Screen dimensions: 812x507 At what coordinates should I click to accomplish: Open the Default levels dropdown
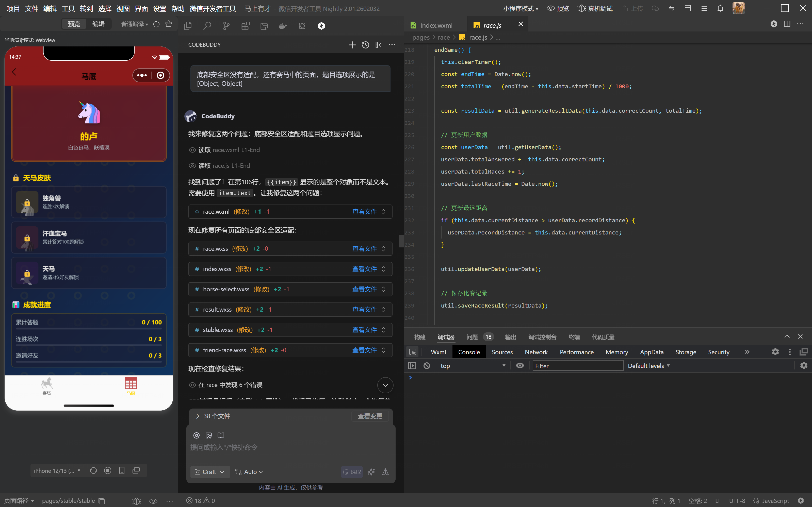[648, 365]
